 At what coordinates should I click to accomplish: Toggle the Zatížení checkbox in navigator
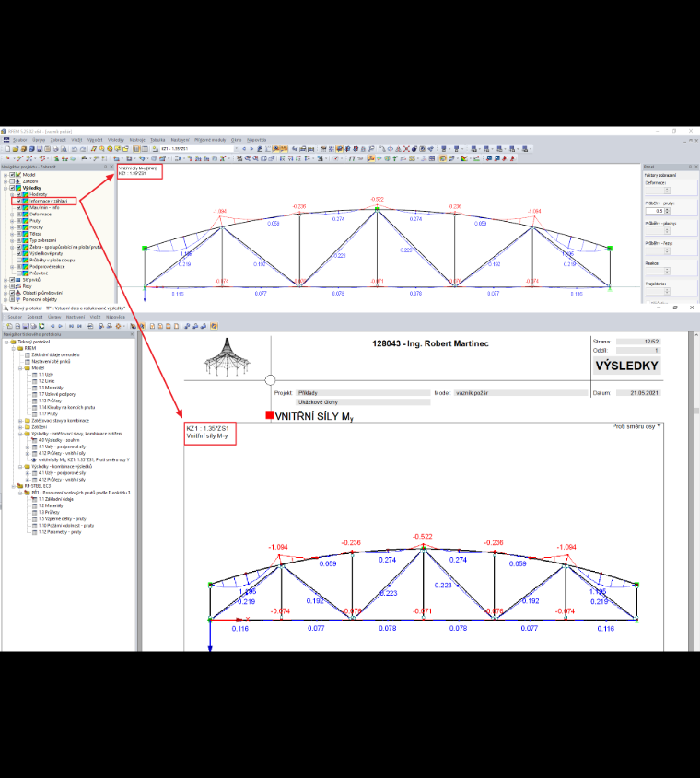click(12, 181)
